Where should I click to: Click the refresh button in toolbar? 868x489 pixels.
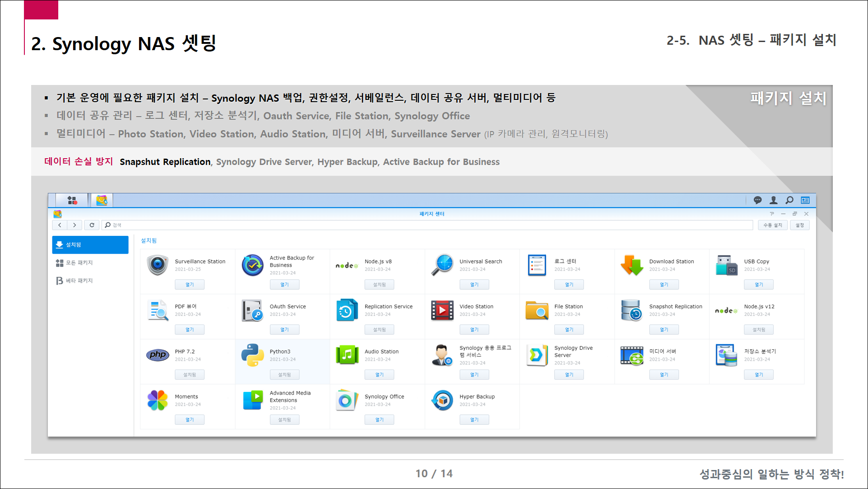pyautogui.click(x=92, y=225)
